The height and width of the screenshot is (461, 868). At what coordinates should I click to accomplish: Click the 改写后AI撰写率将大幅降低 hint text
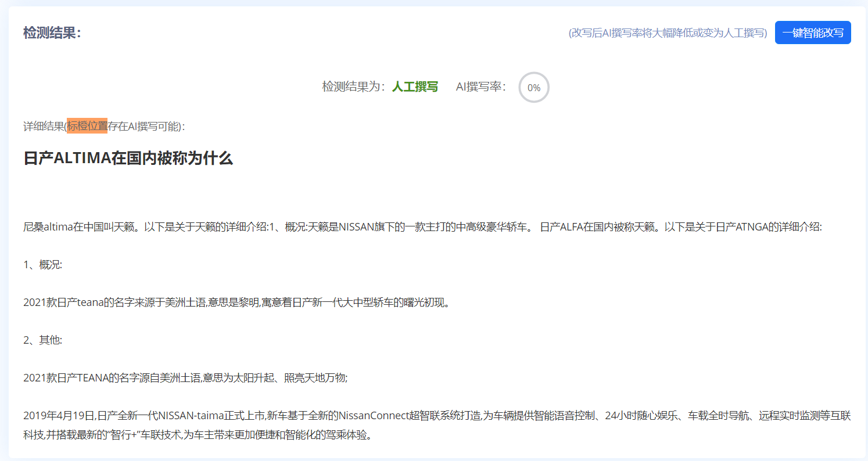coord(668,33)
